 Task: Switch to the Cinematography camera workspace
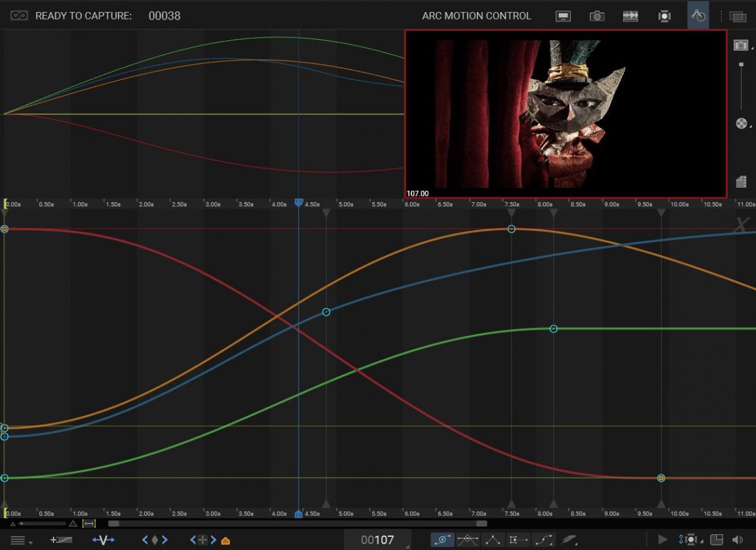point(597,16)
